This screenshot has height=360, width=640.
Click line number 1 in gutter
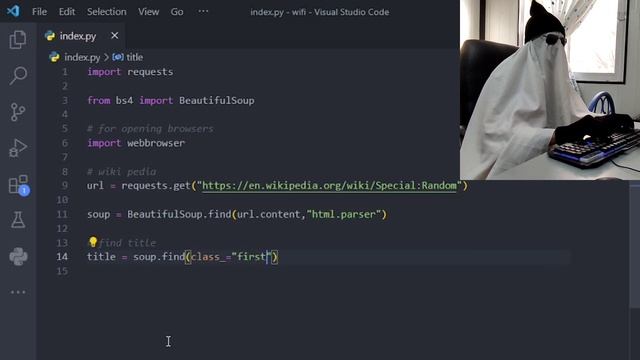(65, 72)
